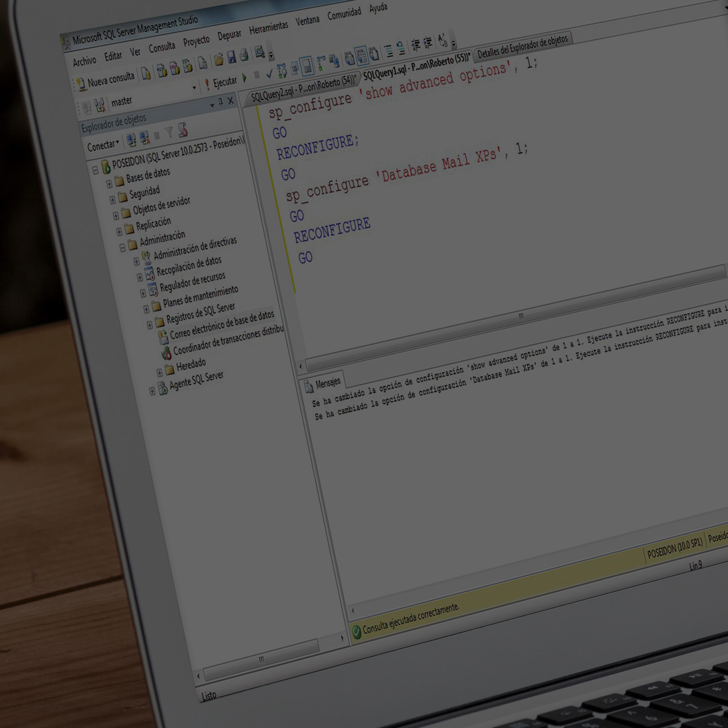728x728 pixels.
Task: Click the Display Estimated Execution Plan icon
Action: click(x=282, y=72)
